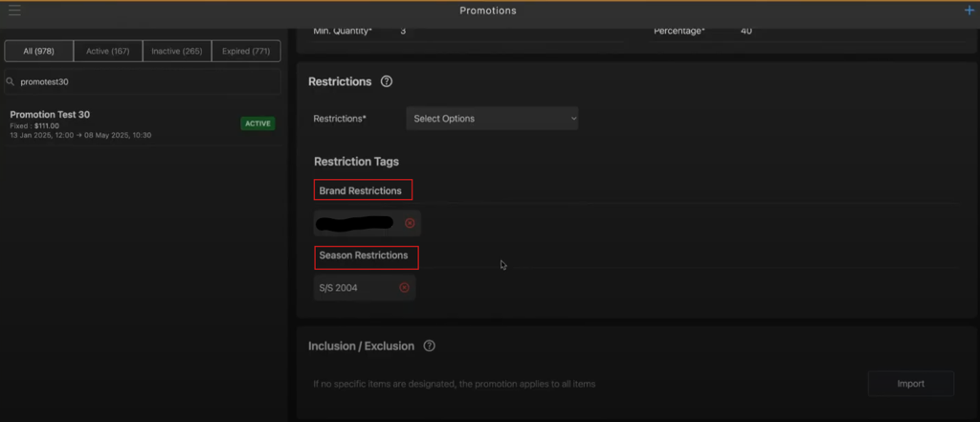Click the Restrictions section title

pyautogui.click(x=340, y=82)
